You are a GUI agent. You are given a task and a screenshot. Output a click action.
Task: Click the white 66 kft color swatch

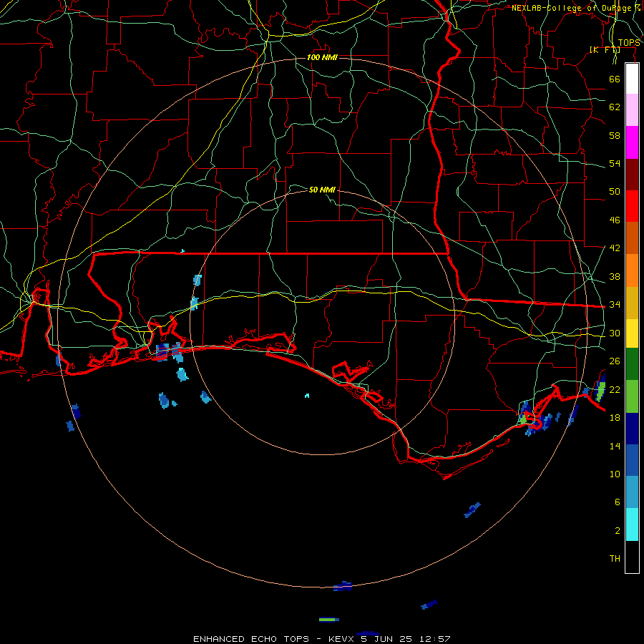pos(632,79)
